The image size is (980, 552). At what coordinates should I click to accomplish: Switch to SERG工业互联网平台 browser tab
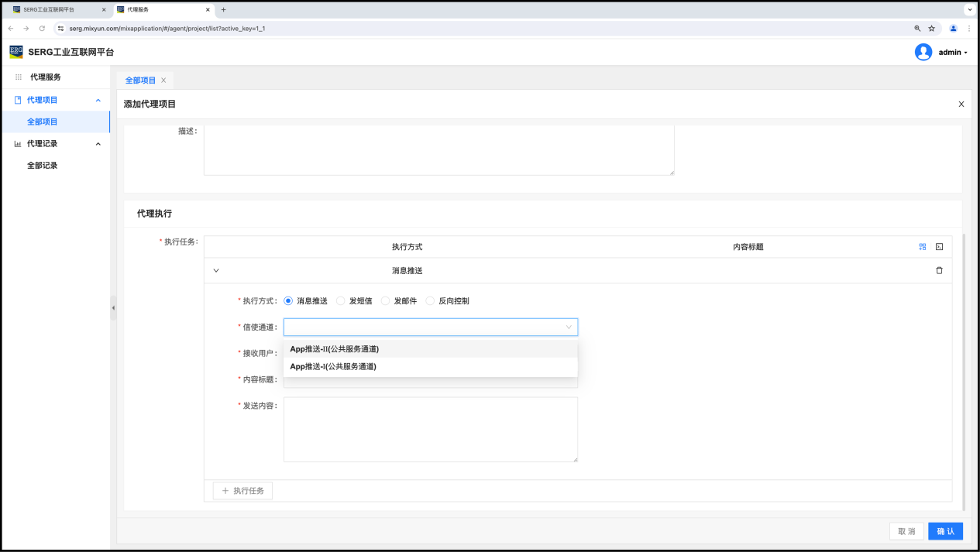(x=54, y=9)
